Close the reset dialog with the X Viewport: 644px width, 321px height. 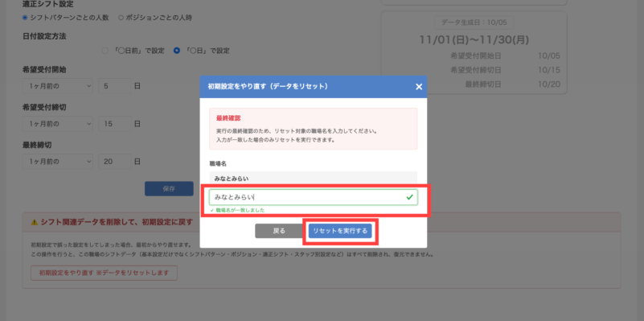(x=419, y=87)
